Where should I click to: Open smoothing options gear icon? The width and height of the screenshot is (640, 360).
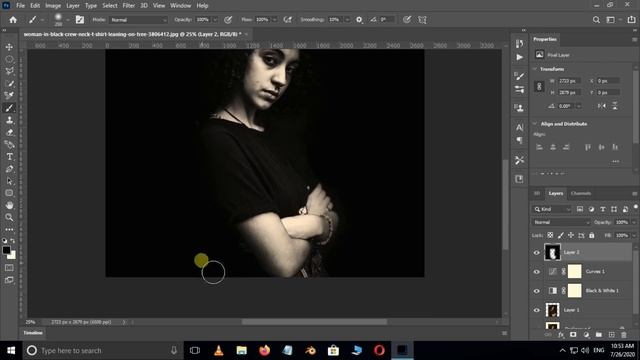(x=359, y=20)
